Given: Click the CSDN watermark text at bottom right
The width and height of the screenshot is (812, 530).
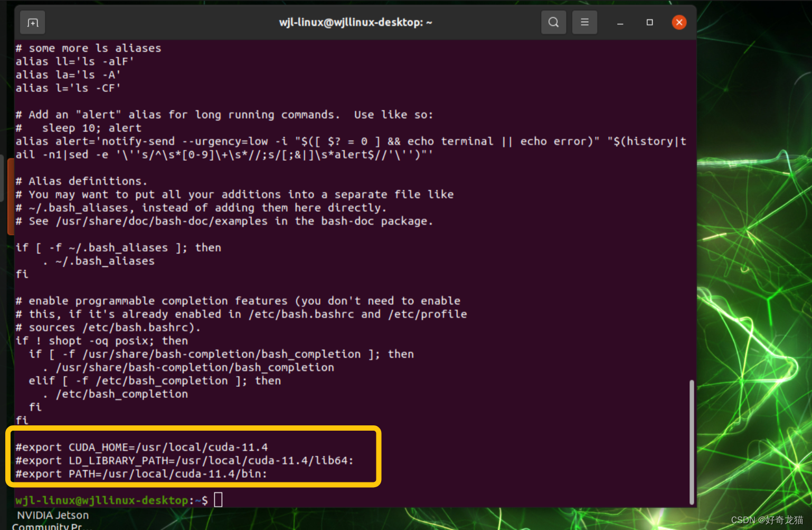Looking at the screenshot, I should [x=766, y=520].
